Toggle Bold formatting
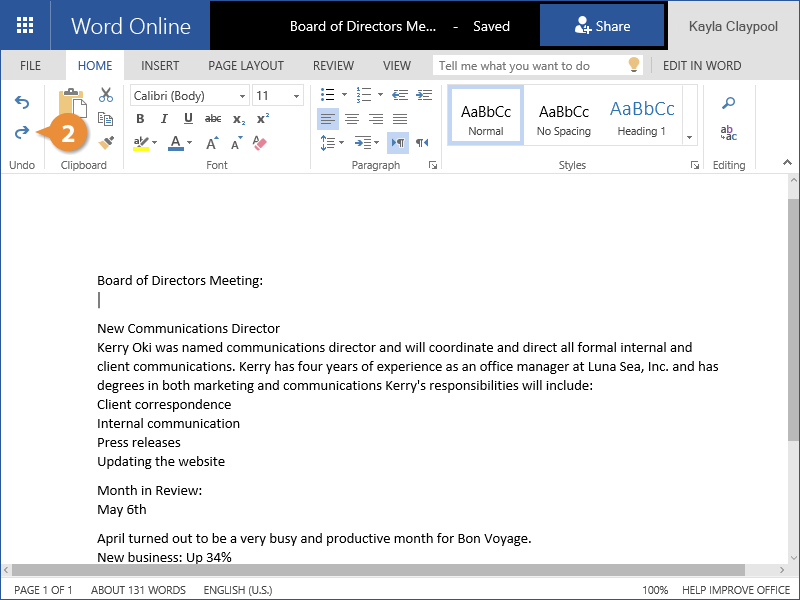The image size is (800, 600). [x=140, y=119]
